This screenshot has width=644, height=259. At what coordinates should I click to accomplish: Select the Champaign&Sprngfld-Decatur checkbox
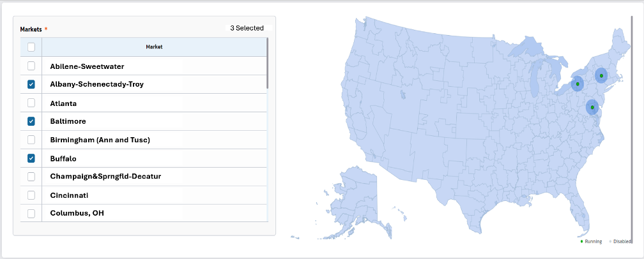click(x=31, y=177)
